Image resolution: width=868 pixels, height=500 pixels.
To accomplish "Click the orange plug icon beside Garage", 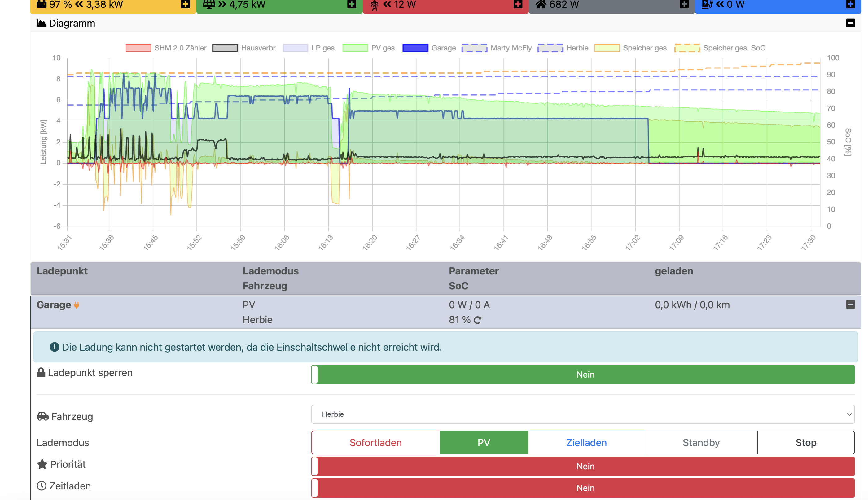I will 77,305.
